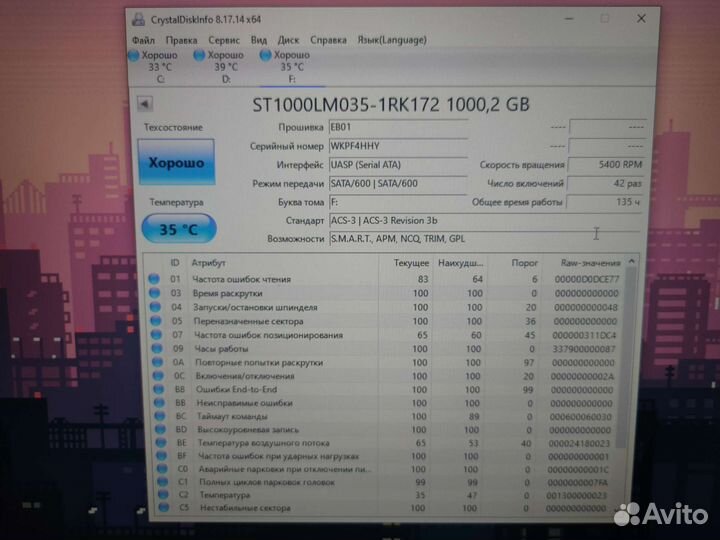Click the Стандарт field ACS-3

click(x=484, y=221)
